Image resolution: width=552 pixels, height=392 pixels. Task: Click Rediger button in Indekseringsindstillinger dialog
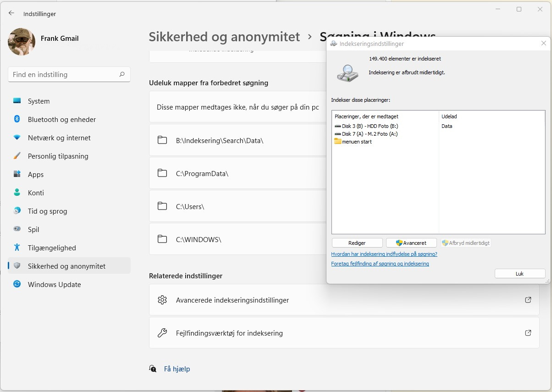[x=357, y=243]
